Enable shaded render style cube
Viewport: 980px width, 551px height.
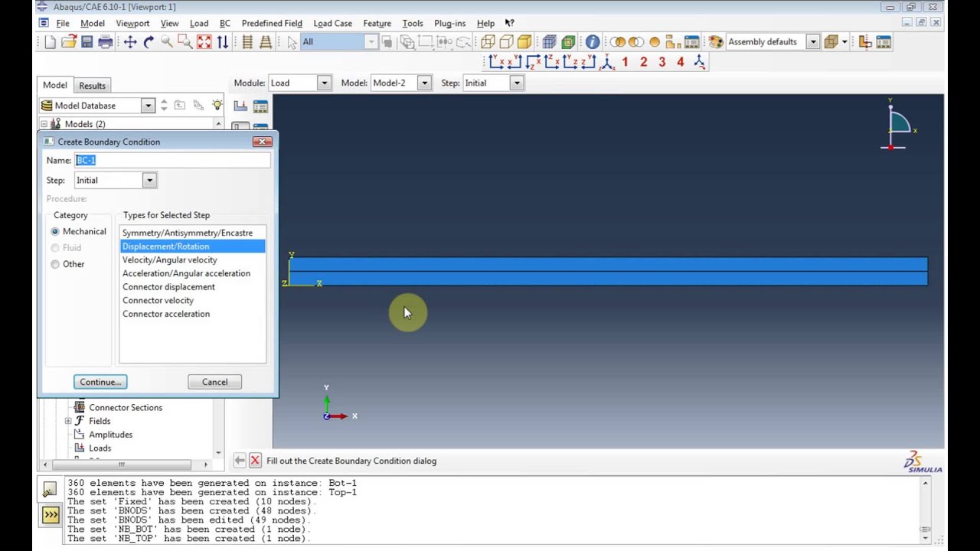(x=524, y=42)
